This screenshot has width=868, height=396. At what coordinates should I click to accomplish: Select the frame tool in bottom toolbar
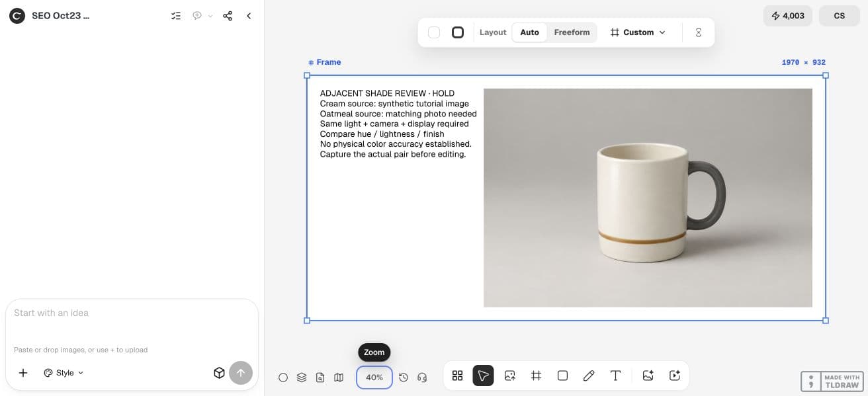[x=536, y=376]
